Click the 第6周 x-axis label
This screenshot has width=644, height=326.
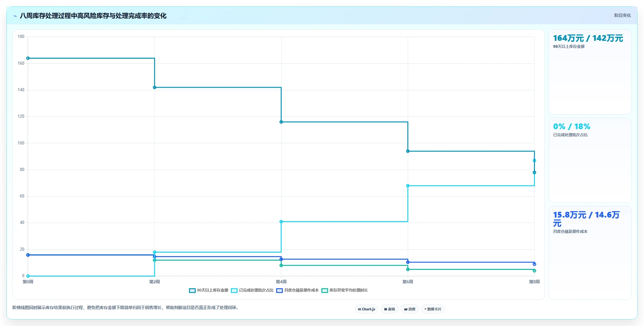(408, 282)
